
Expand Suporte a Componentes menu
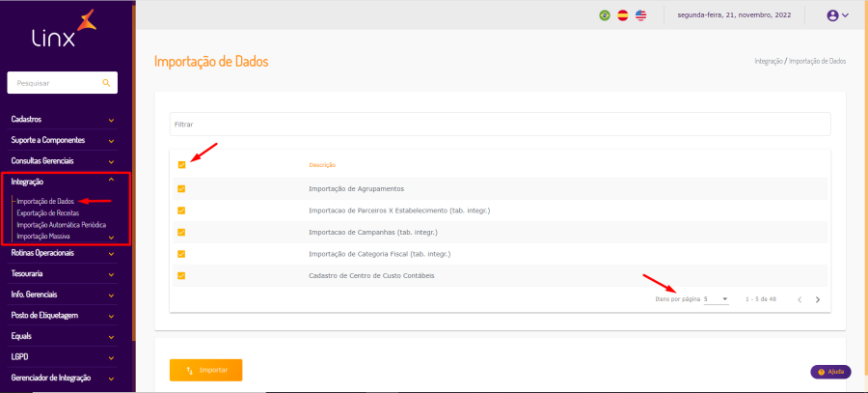coord(63,140)
